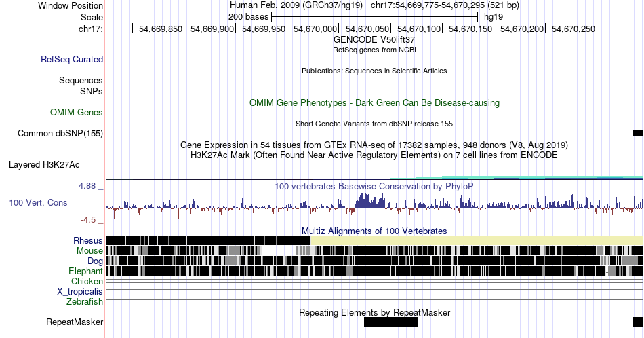Click the central RepeatMasker black block
The image size is (644, 338).
coord(390,322)
